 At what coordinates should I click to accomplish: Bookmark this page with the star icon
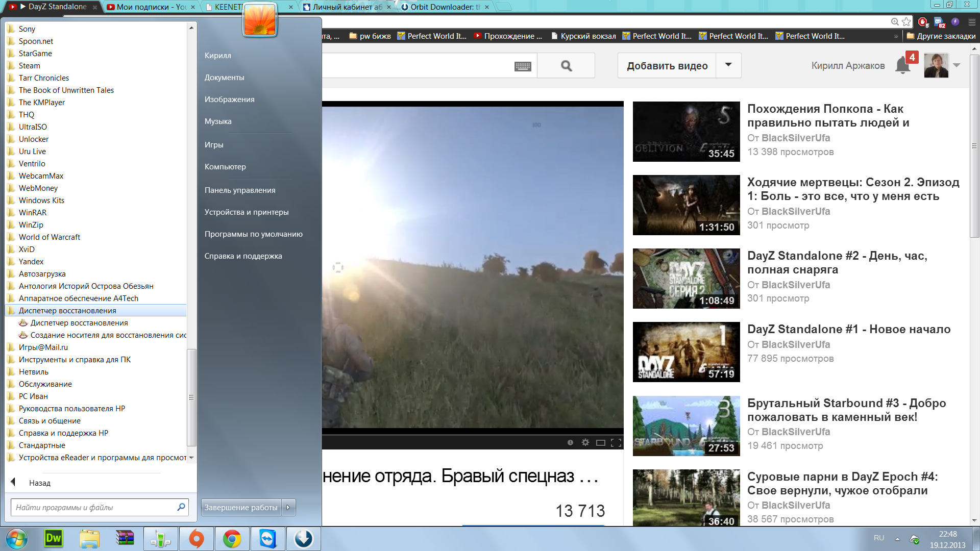(x=906, y=22)
